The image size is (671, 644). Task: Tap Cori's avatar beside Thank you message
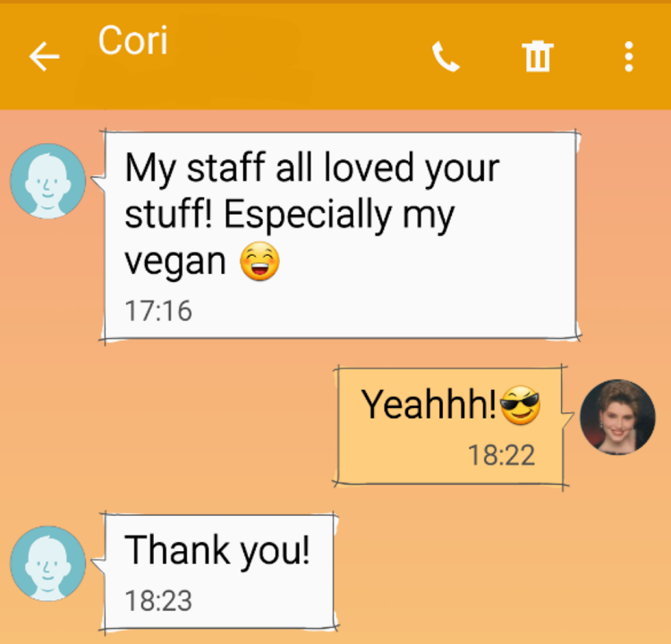point(48,563)
